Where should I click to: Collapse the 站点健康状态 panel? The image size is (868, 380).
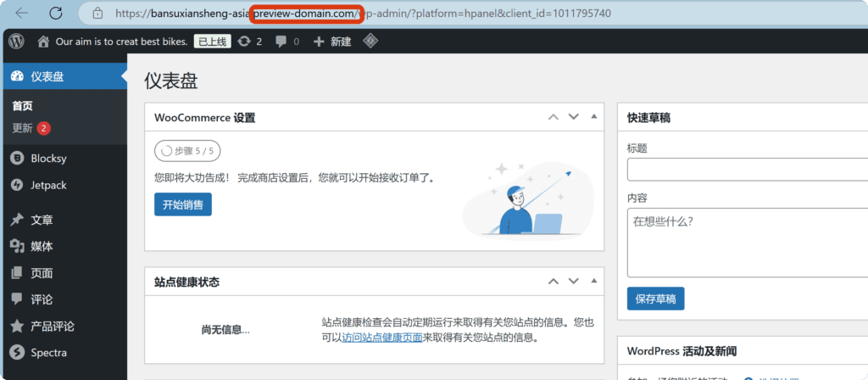tap(593, 281)
